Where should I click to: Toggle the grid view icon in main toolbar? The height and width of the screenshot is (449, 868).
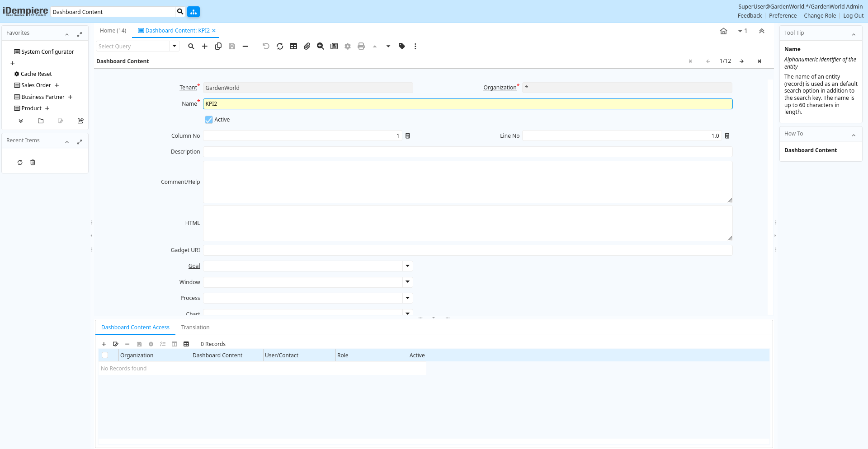coord(293,46)
